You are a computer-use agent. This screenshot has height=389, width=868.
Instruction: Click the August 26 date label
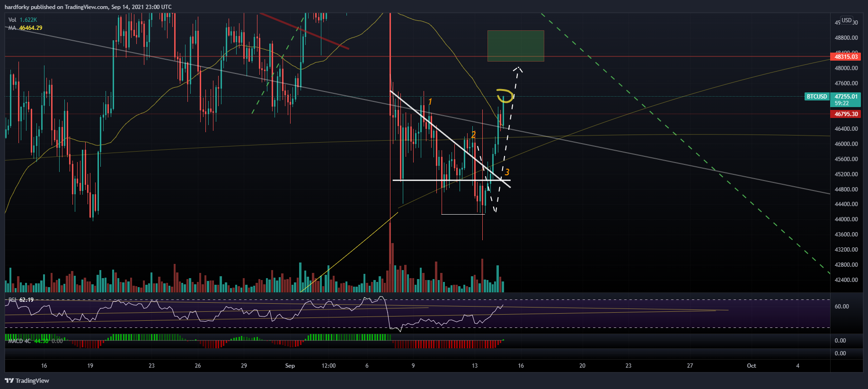(x=198, y=366)
